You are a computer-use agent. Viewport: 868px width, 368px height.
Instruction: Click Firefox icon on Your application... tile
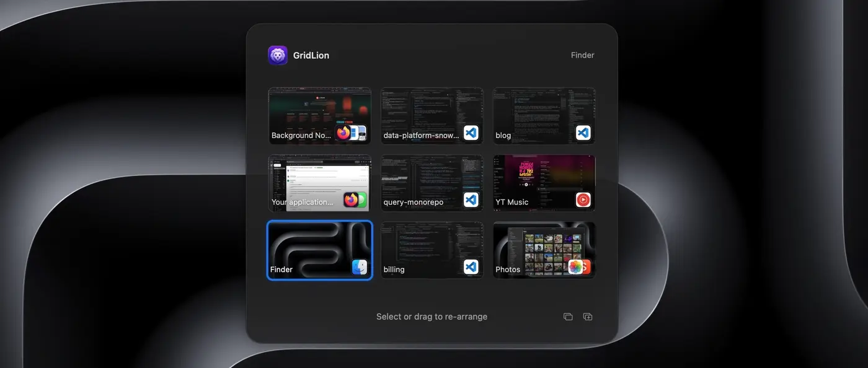pos(351,199)
